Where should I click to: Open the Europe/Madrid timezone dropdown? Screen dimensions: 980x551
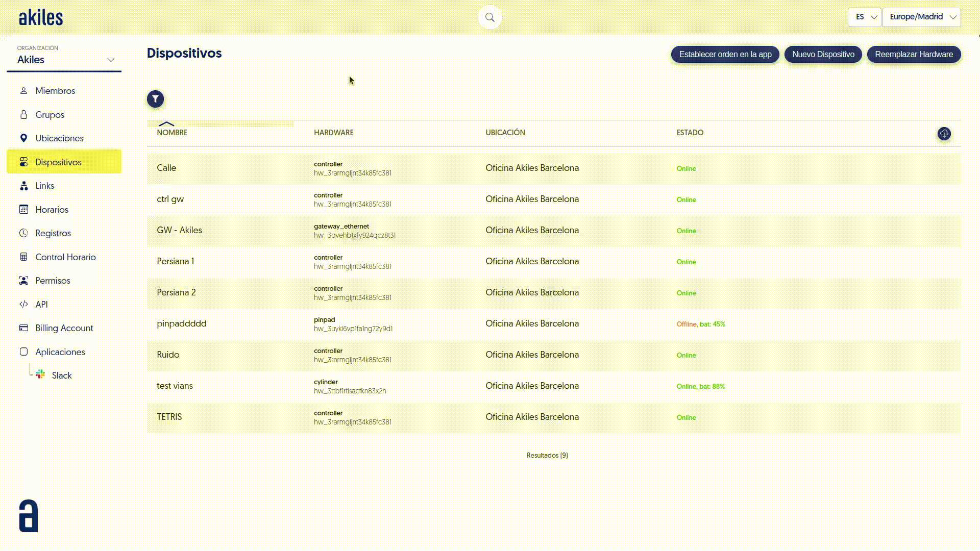[x=921, y=17]
